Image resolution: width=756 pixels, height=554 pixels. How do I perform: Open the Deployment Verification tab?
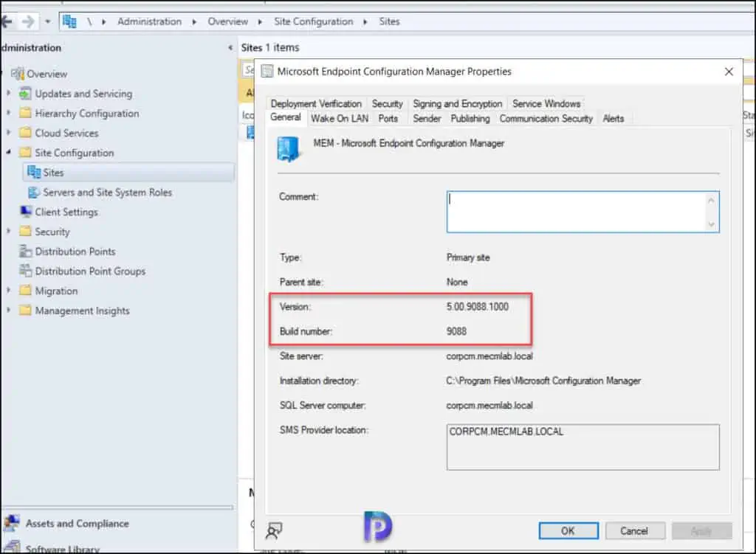[316, 103]
